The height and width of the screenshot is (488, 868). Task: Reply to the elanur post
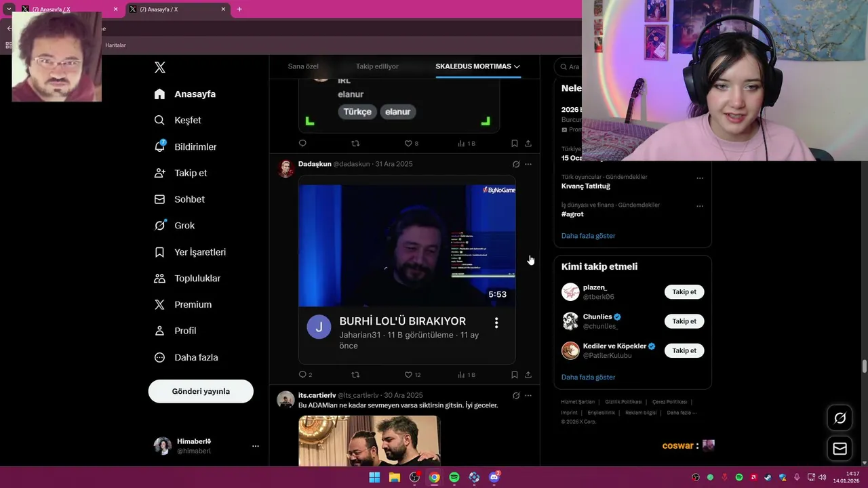click(302, 144)
